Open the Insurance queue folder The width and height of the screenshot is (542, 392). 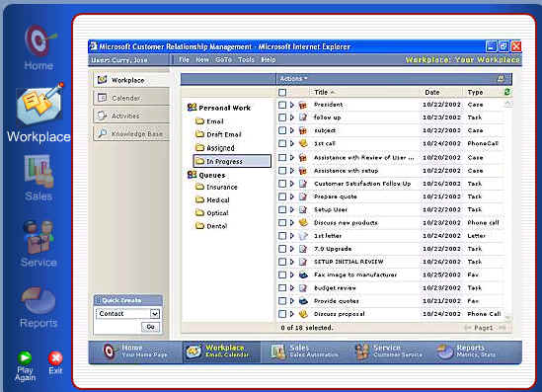(x=216, y=187)
